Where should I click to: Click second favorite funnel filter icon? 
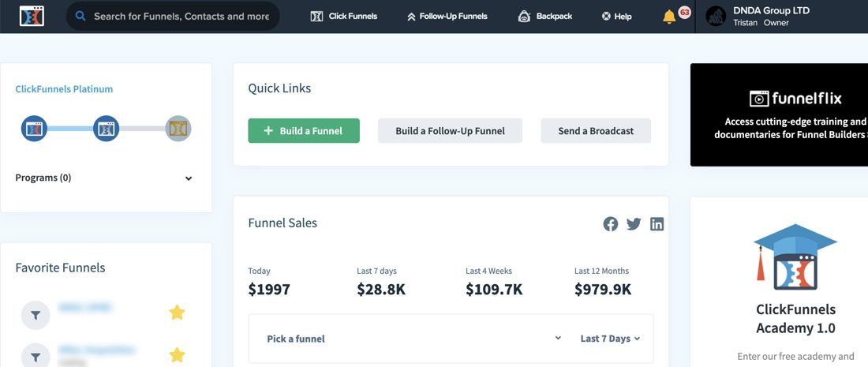[36, 357]
